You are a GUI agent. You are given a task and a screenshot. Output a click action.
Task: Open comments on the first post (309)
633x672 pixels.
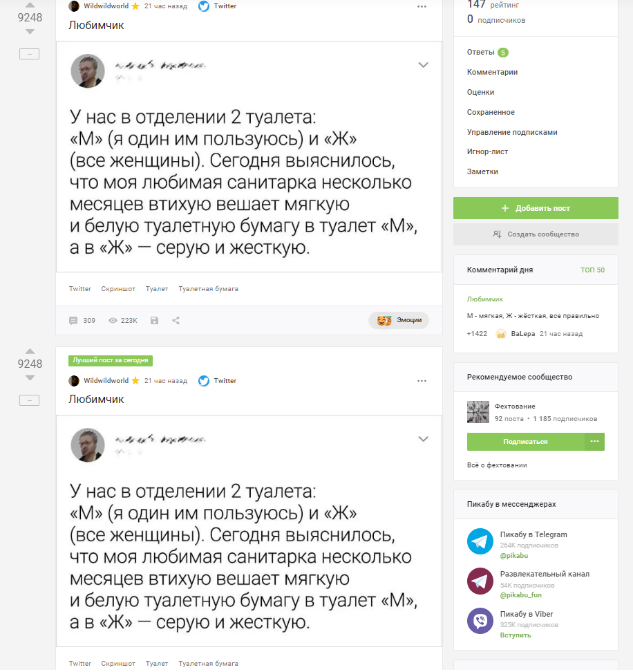[82, 321]
